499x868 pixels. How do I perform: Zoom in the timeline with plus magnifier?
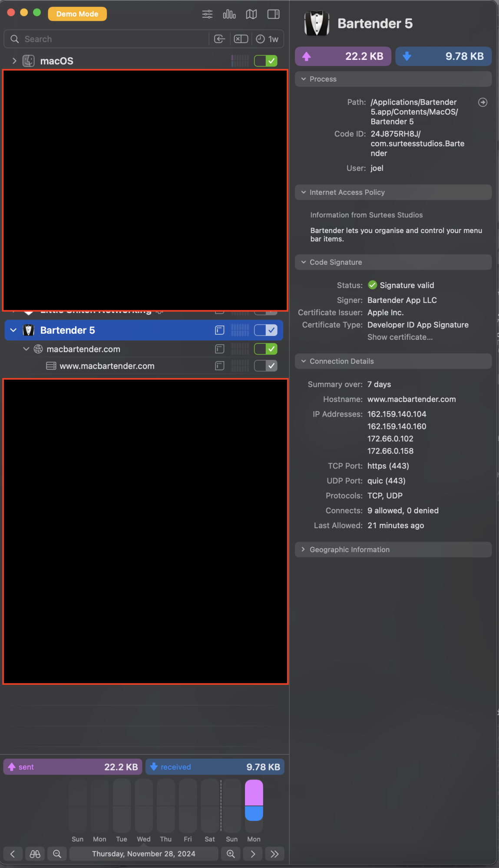pyautogui.click(x=231, y=854)
